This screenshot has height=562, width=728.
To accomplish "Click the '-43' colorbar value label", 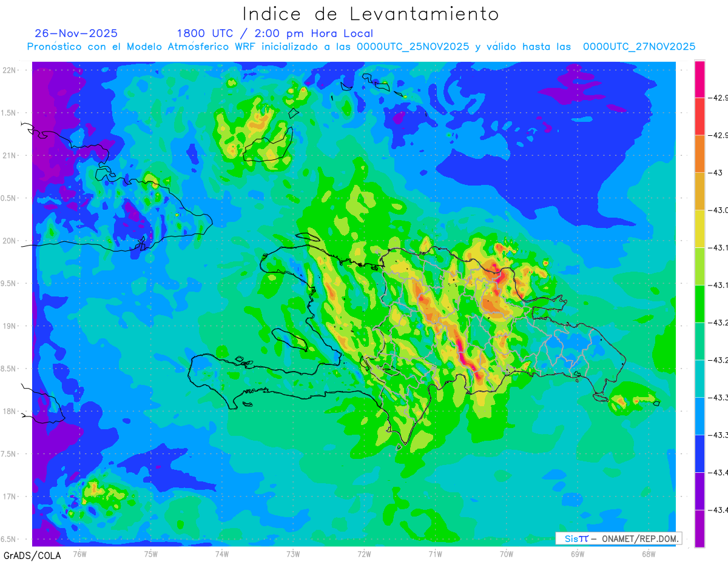I will (x=716, y=173).
